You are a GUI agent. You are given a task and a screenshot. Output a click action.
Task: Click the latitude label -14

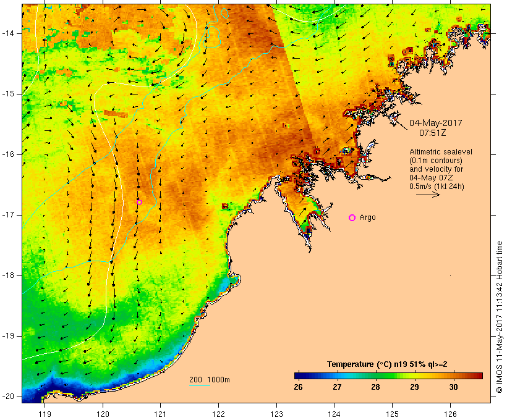pos(8,33)
